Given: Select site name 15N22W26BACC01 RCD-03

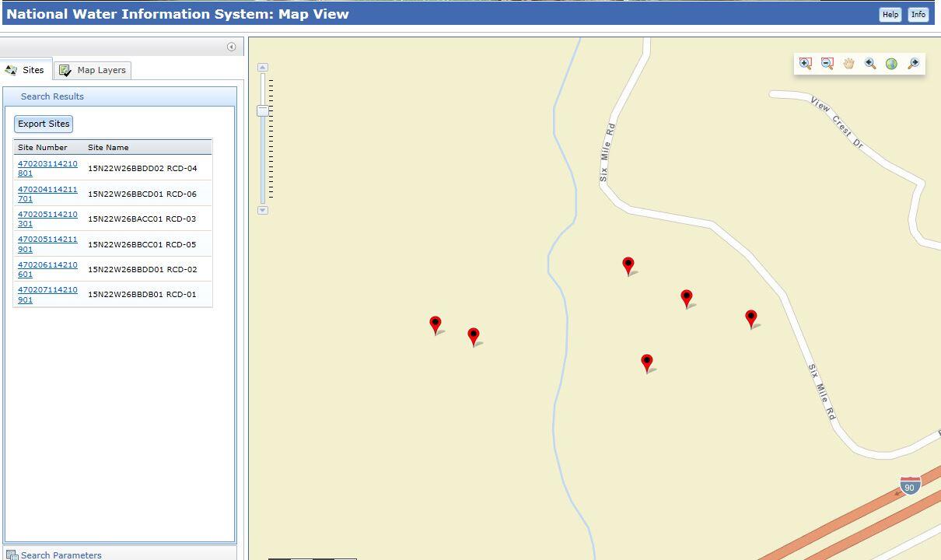Looking at the screenshot, I should coord(142,219).
